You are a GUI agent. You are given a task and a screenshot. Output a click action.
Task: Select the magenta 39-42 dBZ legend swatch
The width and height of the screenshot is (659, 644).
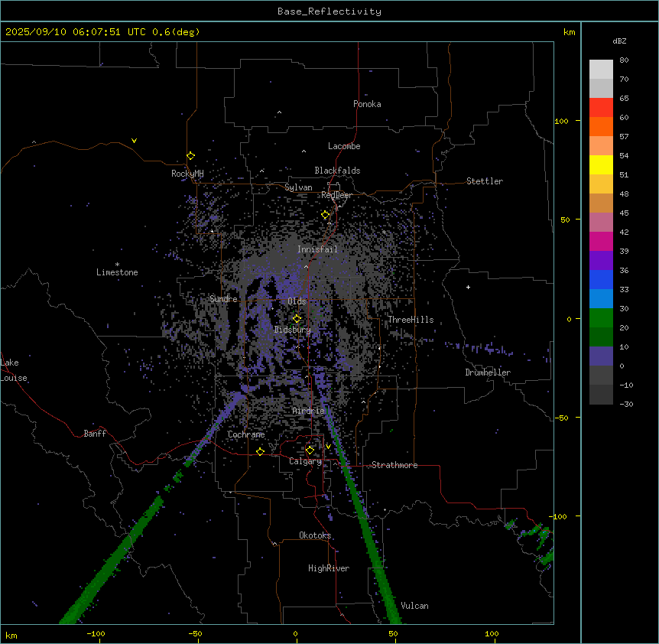coord(601,242)
